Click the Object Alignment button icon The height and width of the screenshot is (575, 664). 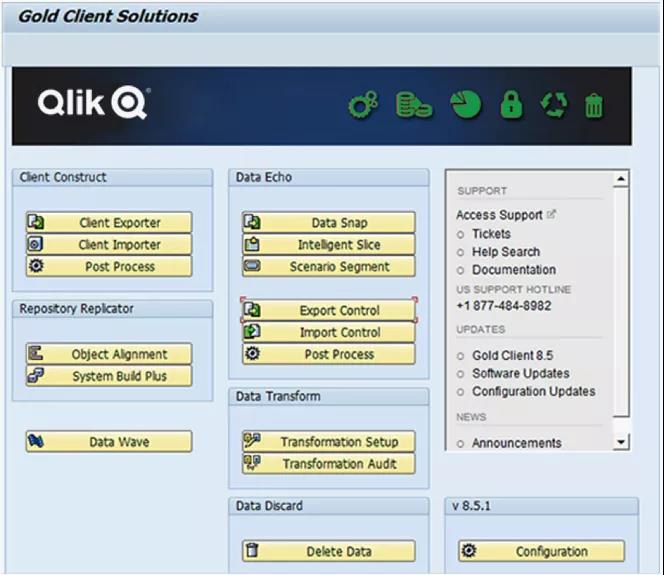point(35,353)
